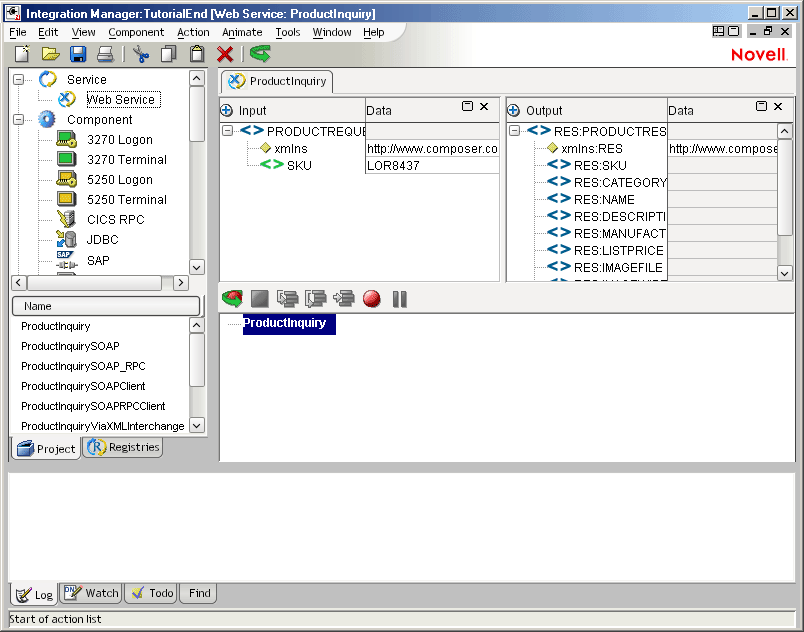The image size is (804, 632).
Task: Click Output pane scrollbar down arrow
Action: pyautogui.click(x=785, y=273)
